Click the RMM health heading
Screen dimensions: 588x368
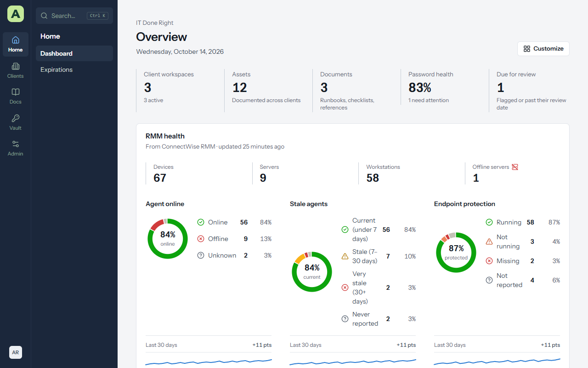[x=165, y=136]
